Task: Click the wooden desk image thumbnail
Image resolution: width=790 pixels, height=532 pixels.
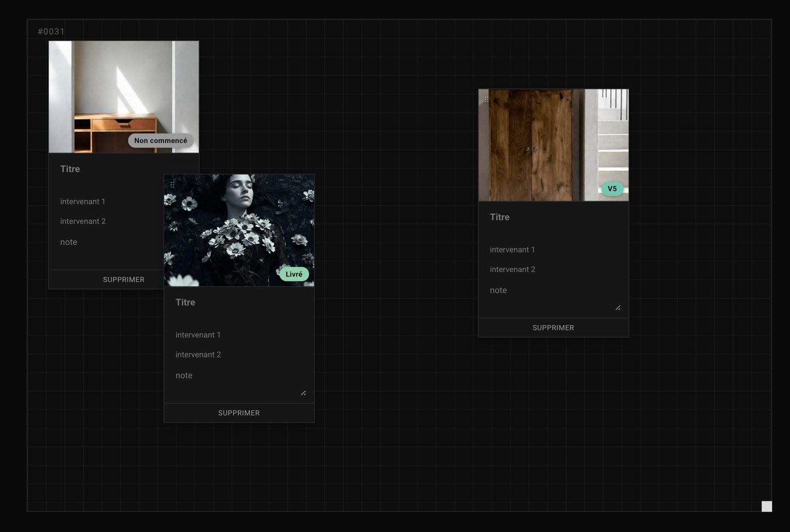Action: (124, 97)
